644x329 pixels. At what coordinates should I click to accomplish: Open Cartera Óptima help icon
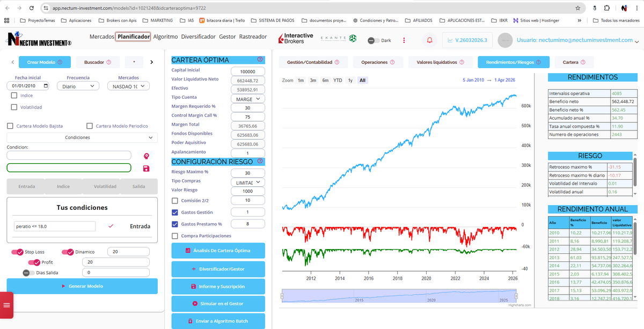[x=260, y=60]
